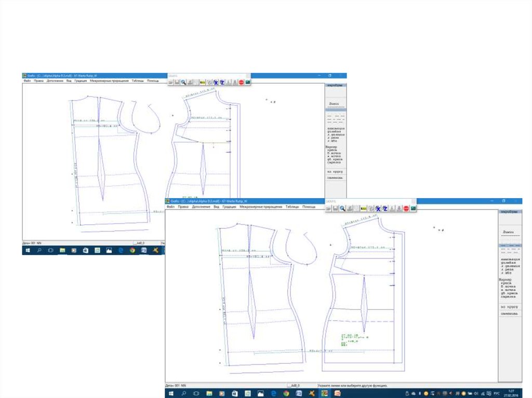Open search on front taskbar
Screen dimensions: 532x398
(x=183, y=393)
